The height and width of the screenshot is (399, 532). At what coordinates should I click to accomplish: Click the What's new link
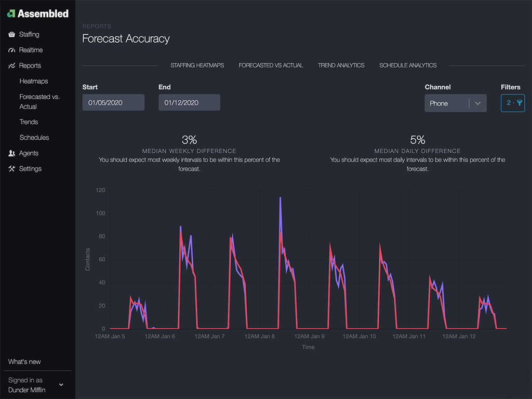(x=24, y=362)
